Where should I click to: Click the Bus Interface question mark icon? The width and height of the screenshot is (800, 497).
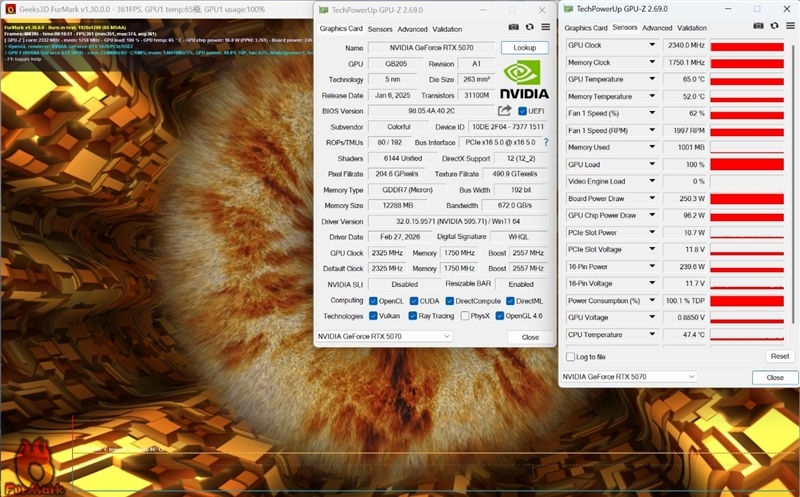(x=546, y=142)
